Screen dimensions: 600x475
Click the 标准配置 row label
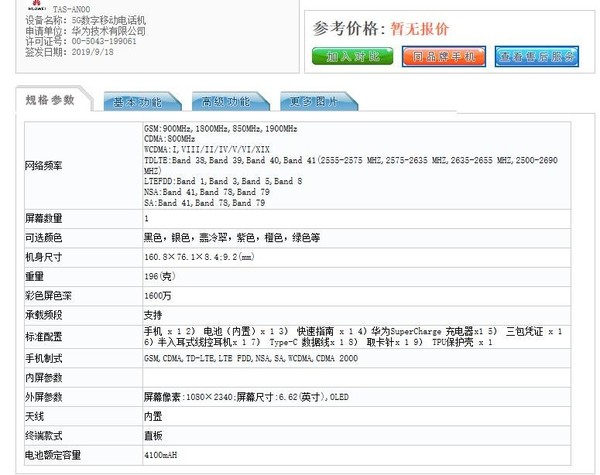click(x=43, y=337)
